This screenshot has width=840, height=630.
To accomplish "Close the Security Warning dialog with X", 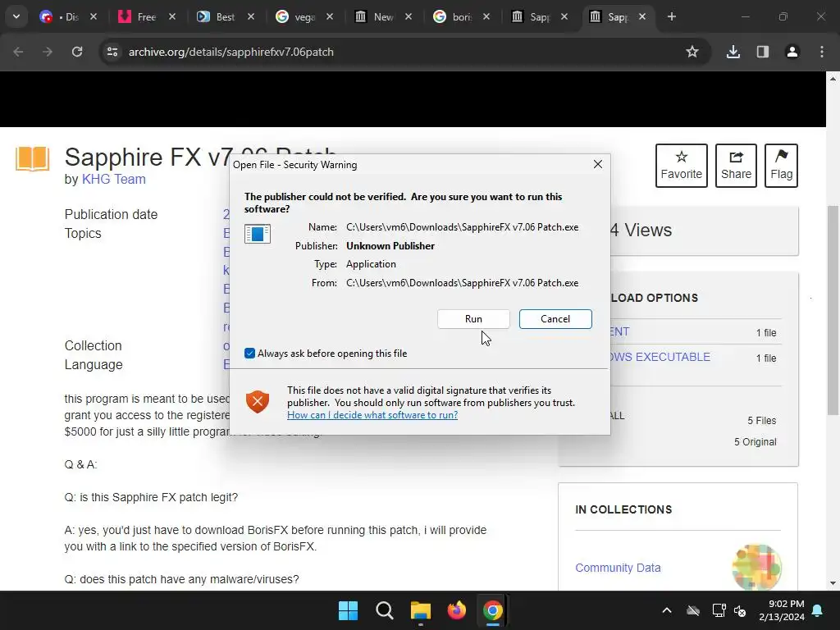I will click(598, 164).
